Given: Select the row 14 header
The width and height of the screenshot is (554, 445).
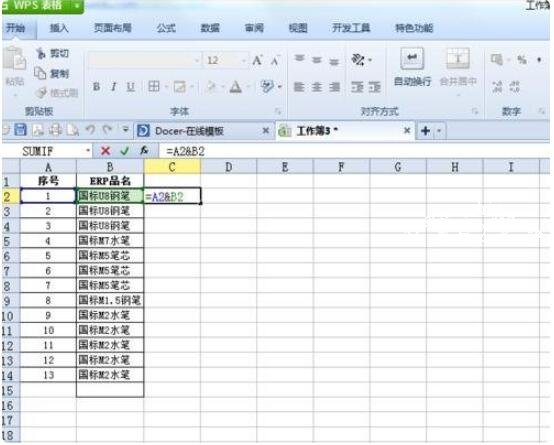Looking at the screenshot, I should (x=10, y=375).
